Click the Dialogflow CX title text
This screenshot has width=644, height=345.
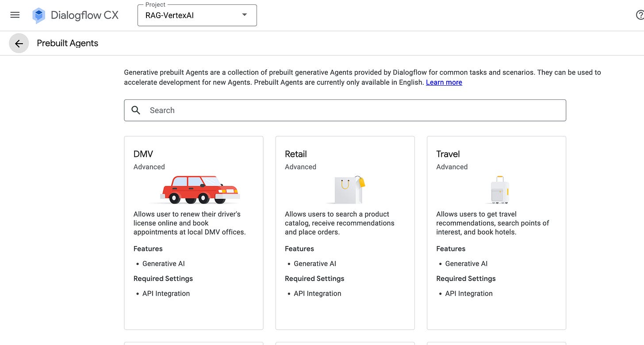[84, 15]
